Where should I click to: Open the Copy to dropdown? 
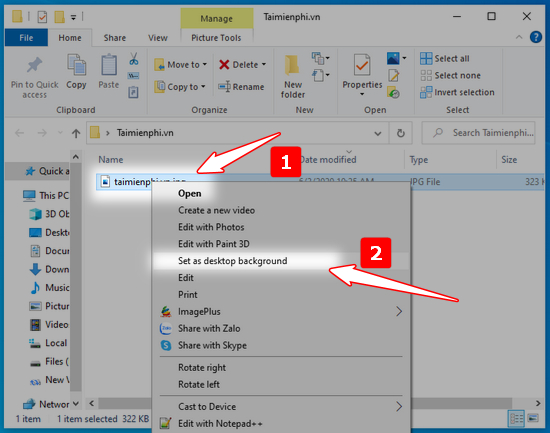pos(180,87)
